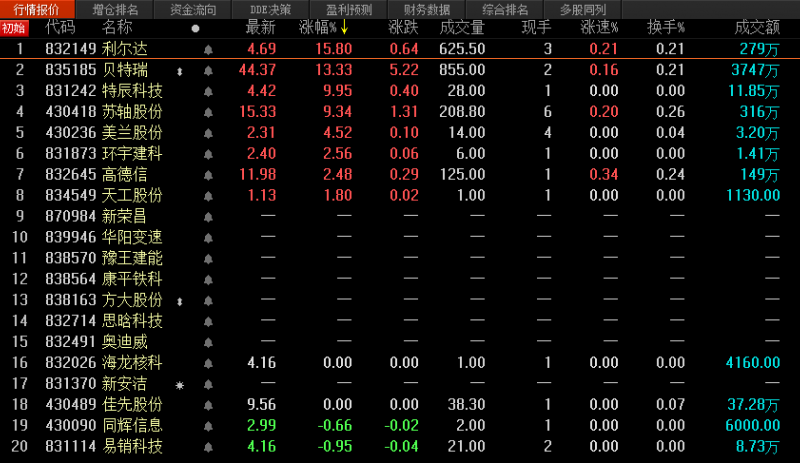Click price 2.99 in 同辉信息 row

[x=261, y=426]
